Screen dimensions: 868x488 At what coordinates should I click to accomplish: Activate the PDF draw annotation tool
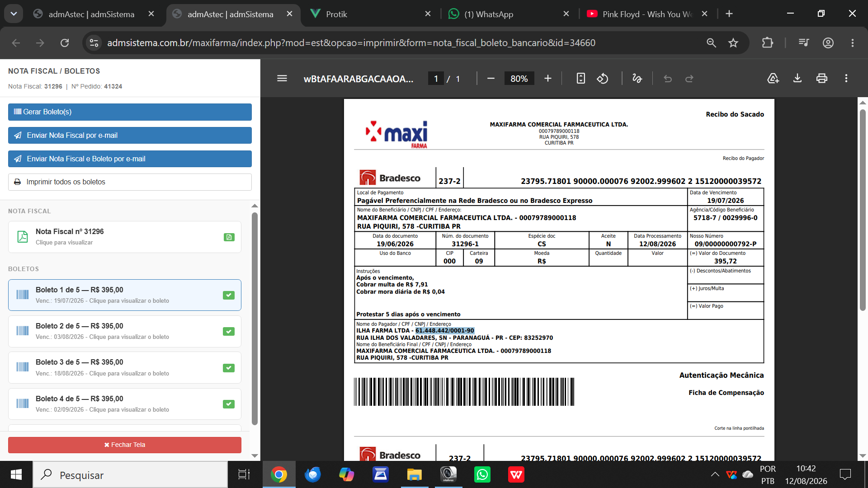[x=637, y=79]
